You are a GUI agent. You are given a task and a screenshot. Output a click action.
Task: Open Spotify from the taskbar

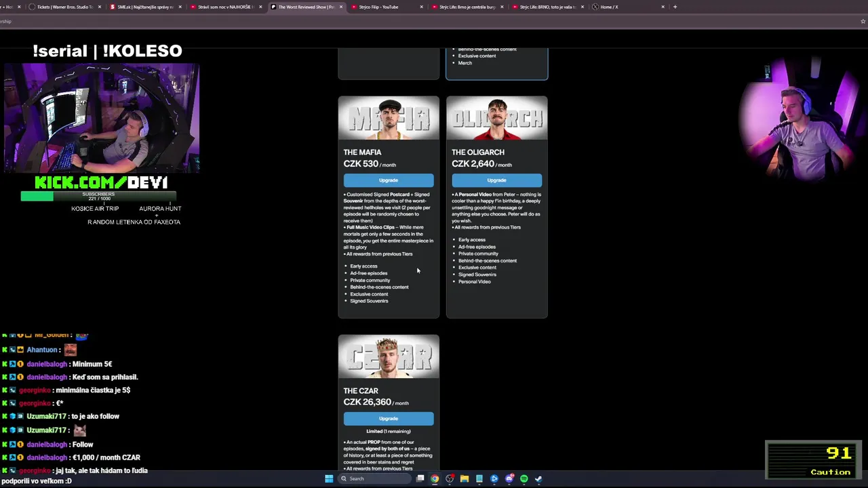coord(524,479)
